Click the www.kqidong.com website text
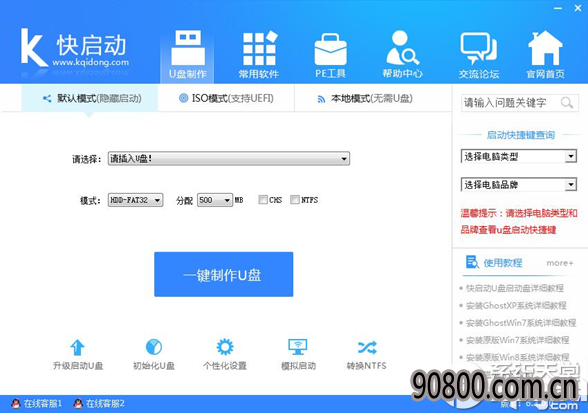Screen dimensions: 588x413 [x=90, y=62]
